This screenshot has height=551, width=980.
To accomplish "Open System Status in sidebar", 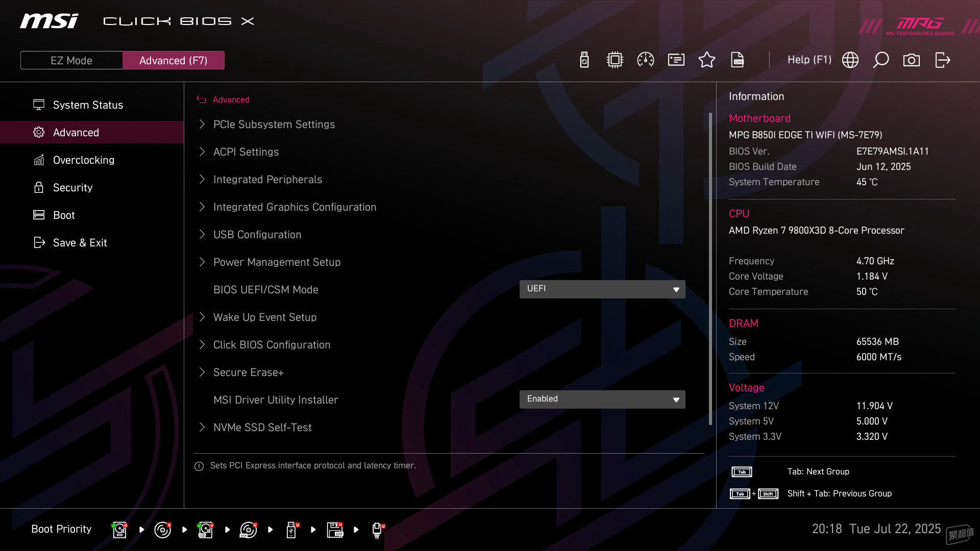I will coord(92,105).
